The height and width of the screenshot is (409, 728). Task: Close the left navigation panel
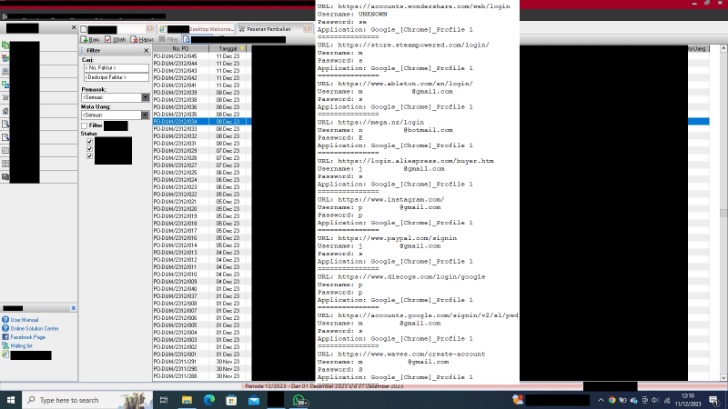click(73, 28)
